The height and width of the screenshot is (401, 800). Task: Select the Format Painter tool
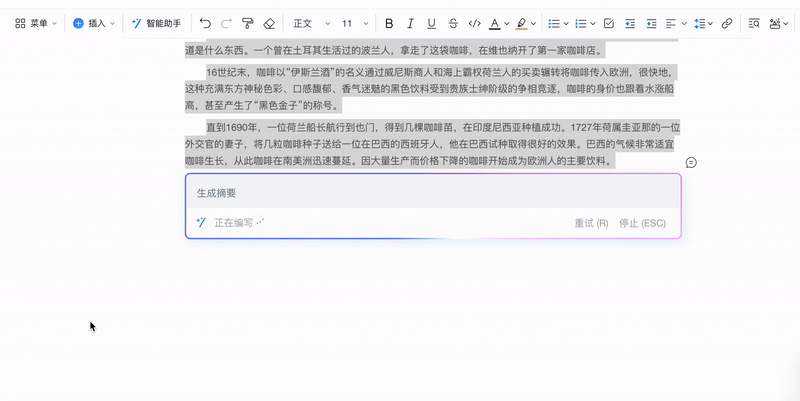(x=247, y=22)
